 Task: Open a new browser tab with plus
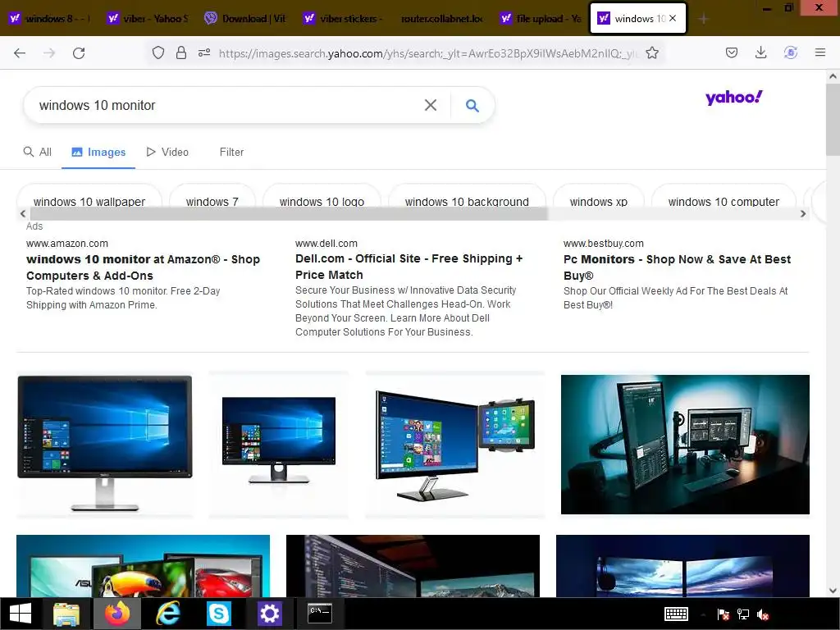tap(703, 19)
